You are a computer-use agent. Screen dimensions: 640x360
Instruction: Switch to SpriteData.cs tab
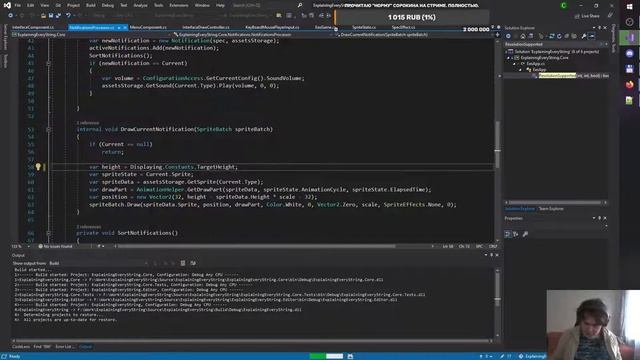pyautogui.click(x=364, y=27)
